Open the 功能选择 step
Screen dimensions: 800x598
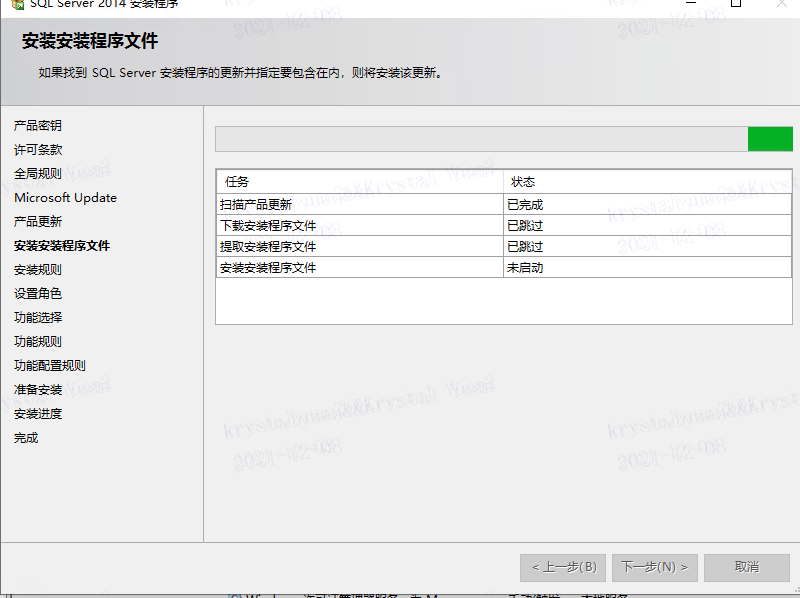(x=38, y=317)
